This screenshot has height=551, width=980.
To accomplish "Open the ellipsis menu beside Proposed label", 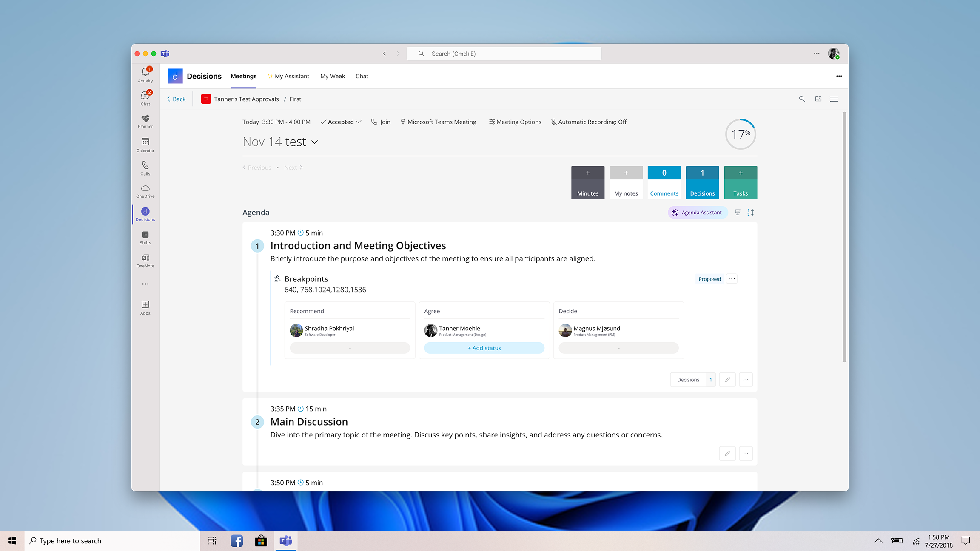I will [731, 278].
